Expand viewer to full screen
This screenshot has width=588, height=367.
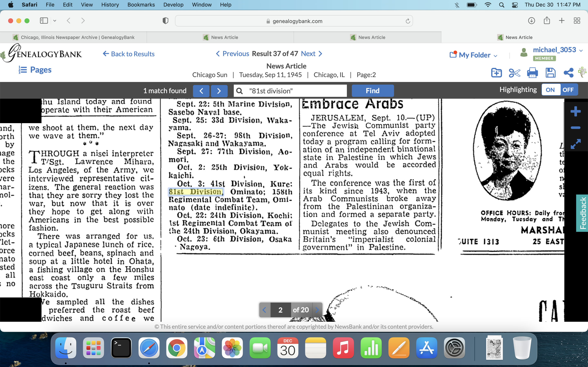(x=575, y=144)
